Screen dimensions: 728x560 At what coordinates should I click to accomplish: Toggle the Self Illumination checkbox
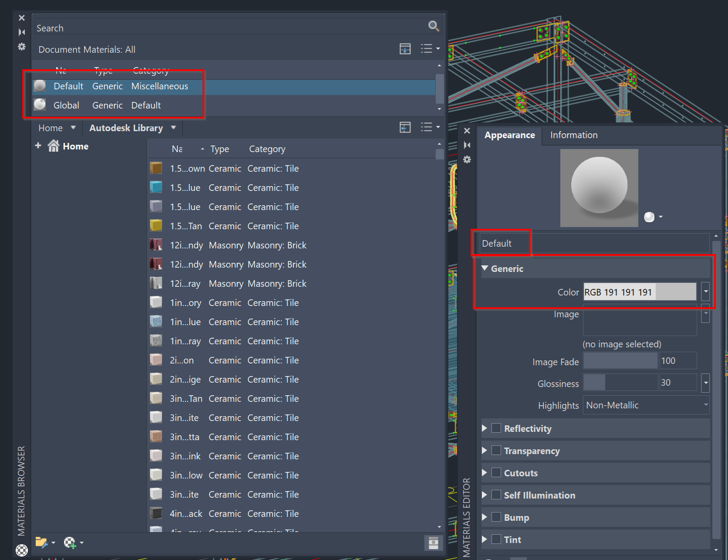coord(496,495)
